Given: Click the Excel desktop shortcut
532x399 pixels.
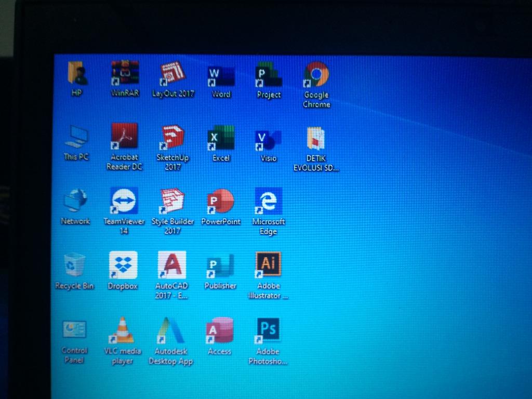Looking at the screenshot, I should point(221,138).
